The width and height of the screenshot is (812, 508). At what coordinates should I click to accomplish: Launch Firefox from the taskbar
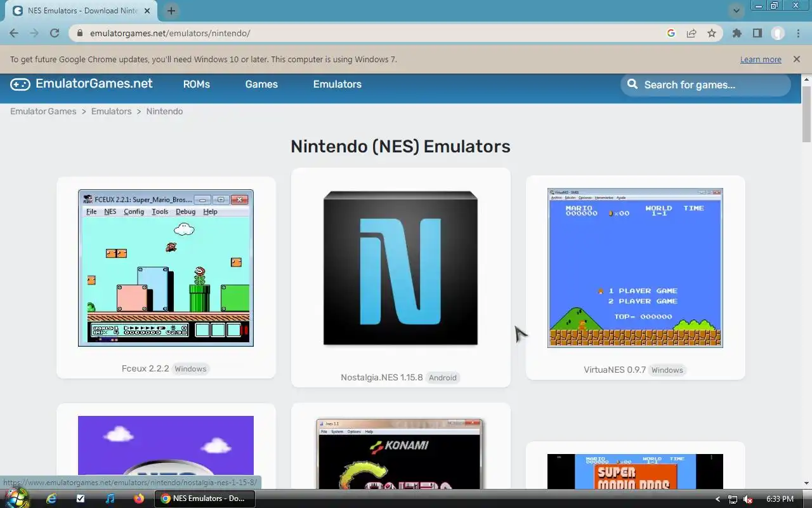(x=139, y=498)
